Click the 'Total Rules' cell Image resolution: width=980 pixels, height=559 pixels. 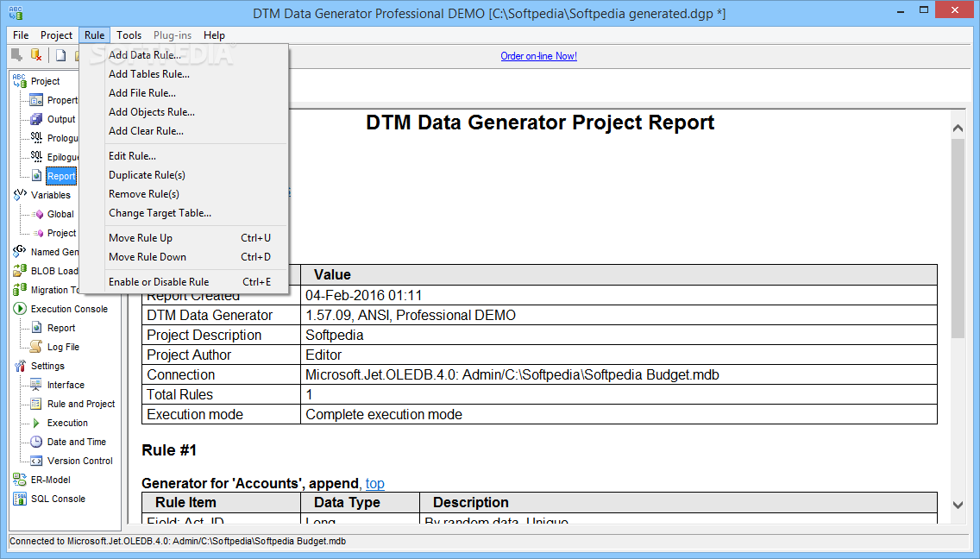tap(221, 394)
